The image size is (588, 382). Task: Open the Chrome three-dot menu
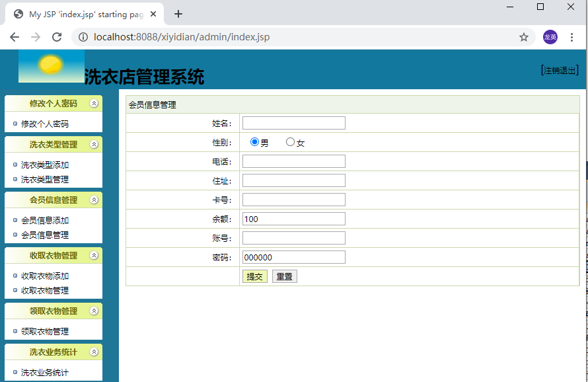(x=572, y=37)
